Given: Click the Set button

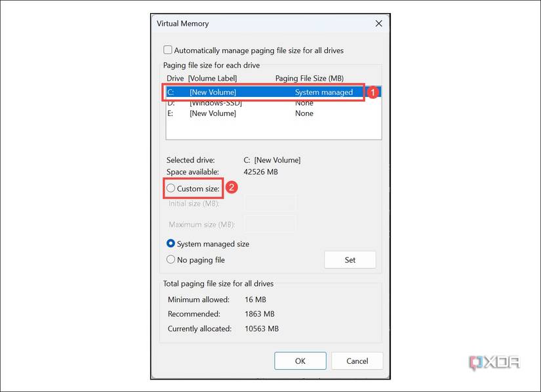Looking at the screenshot, I should tap(350, 260).
